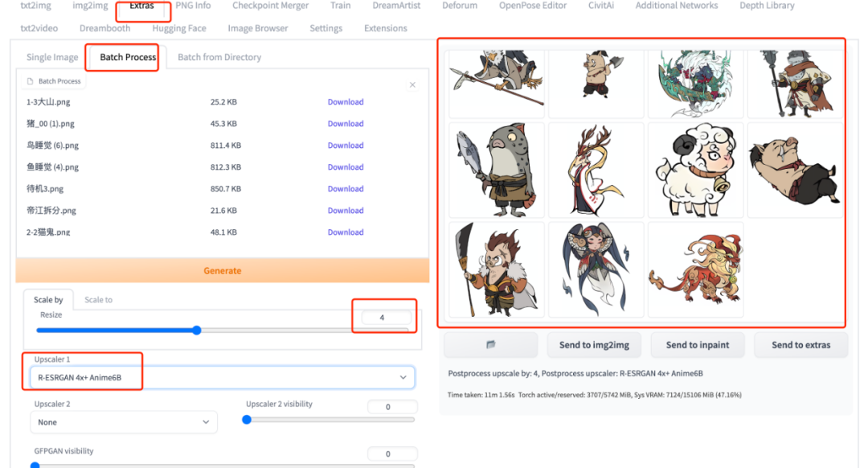
Task: Open the Extensions tab
Action: pos(385,28)
